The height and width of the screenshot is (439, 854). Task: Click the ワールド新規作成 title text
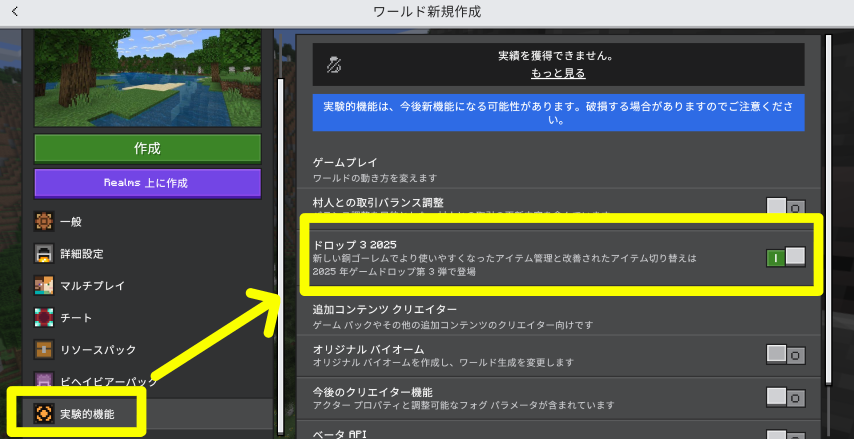coord(427,11)
